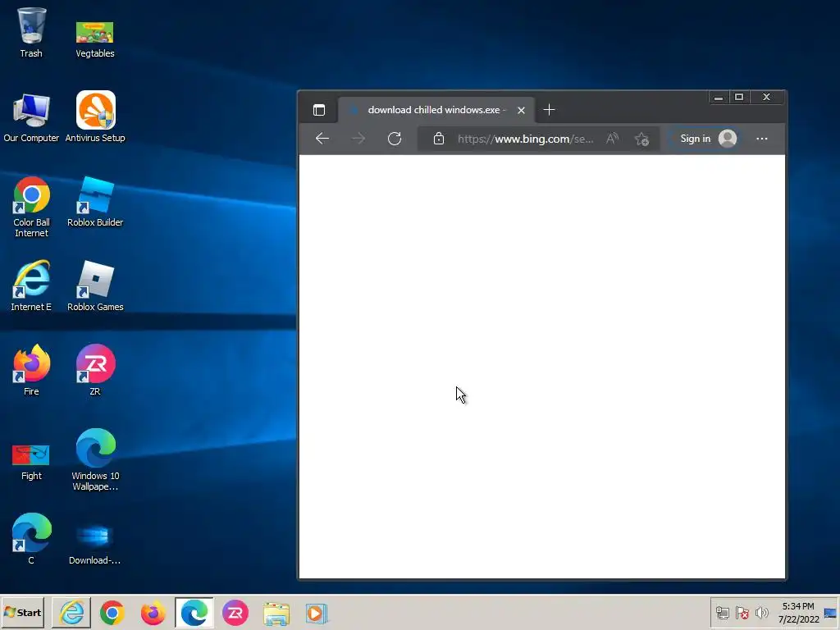Maximize the Edge window

point(739,98)
